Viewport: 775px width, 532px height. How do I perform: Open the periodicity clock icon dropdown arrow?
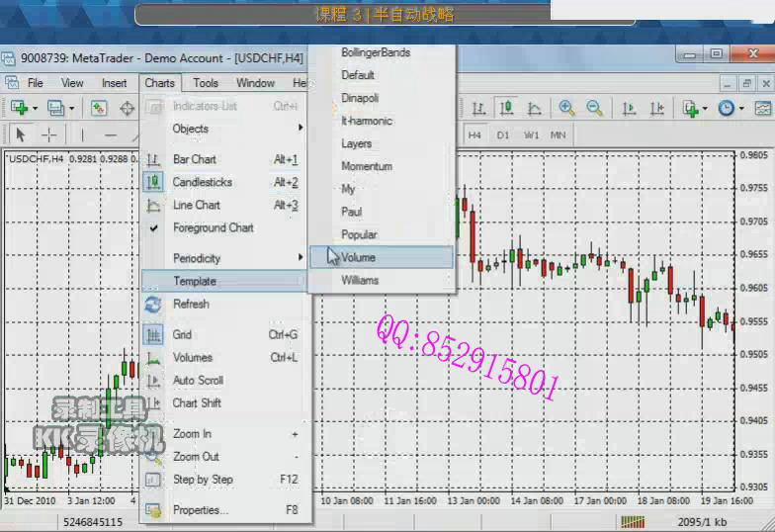click(741, 108)
